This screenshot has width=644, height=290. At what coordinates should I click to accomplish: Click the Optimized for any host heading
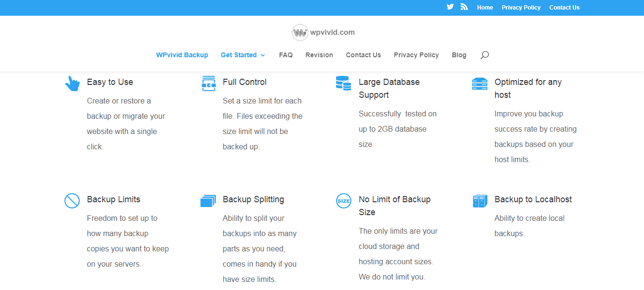[x=528, y=88]
